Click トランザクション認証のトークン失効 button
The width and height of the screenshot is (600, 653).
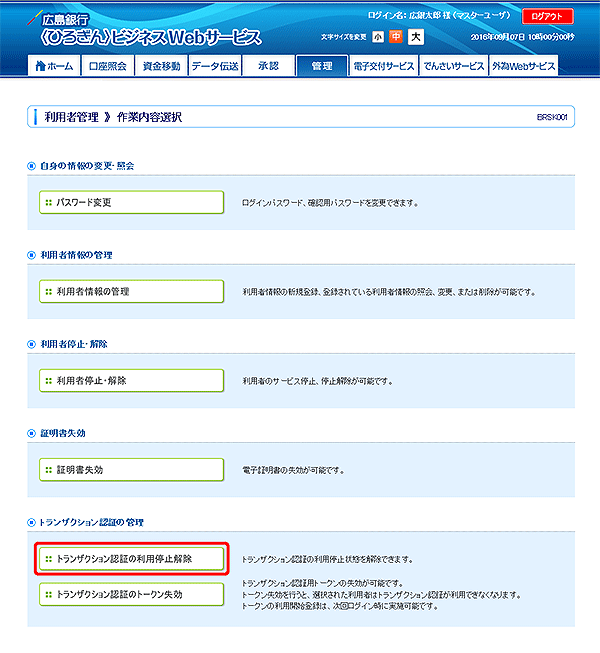[x=132, y=594]
